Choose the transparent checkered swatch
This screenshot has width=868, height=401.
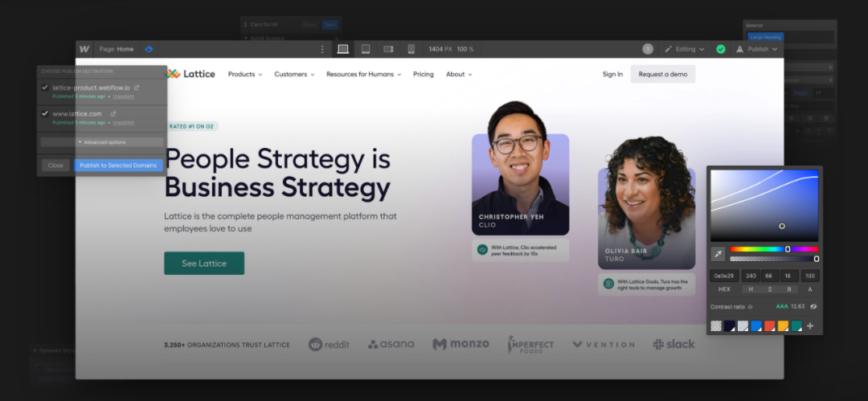716,325
